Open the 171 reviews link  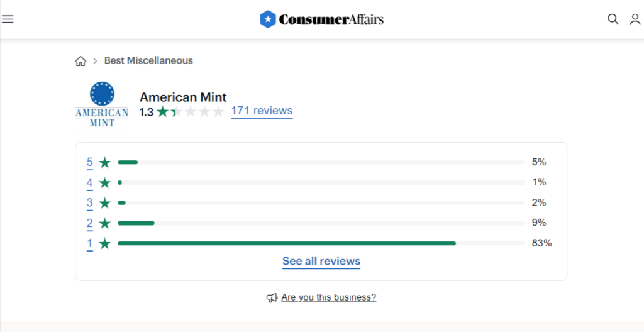click(x=262, y=111)
